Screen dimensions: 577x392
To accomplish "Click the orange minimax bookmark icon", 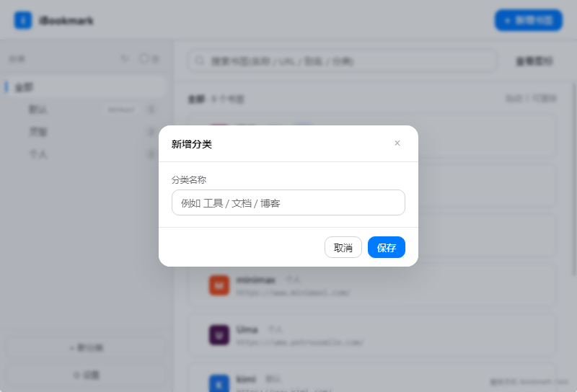I will pos(219,285).
